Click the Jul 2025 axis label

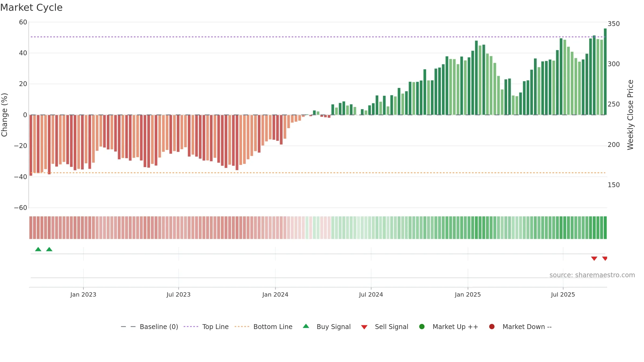pos(563,294)
